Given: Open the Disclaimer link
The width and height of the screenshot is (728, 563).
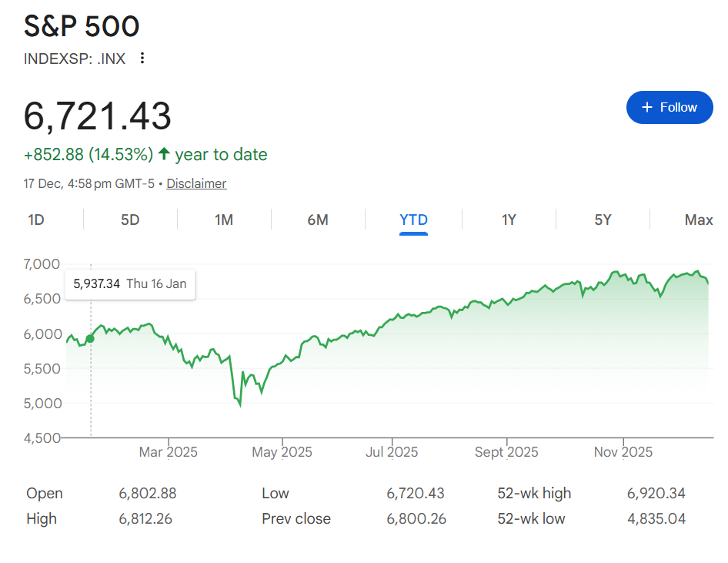Looking at the screenshot, I should [196, 183].
